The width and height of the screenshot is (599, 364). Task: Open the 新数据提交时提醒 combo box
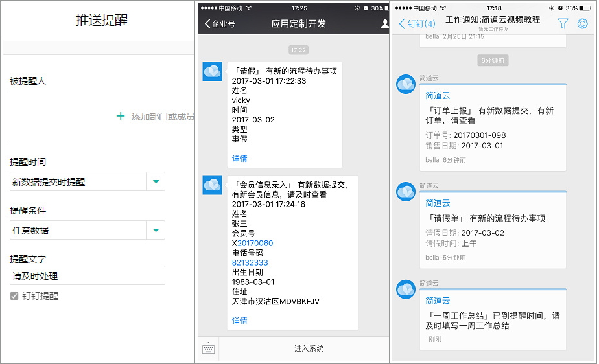click(78, 182)
